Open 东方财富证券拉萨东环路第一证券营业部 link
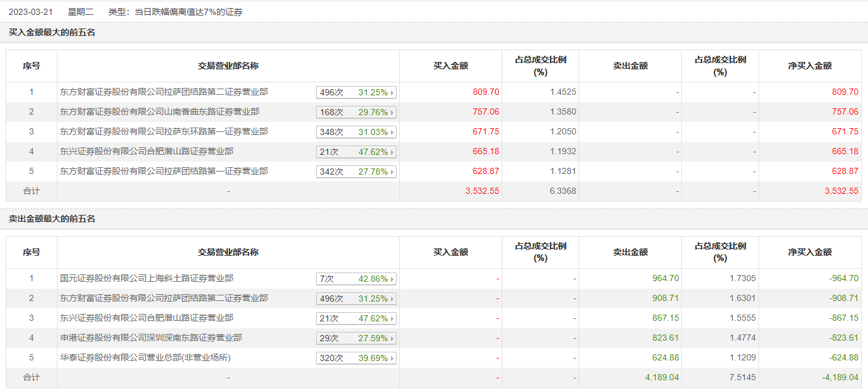This screenshot has height=392, width=868. point(163,132)
